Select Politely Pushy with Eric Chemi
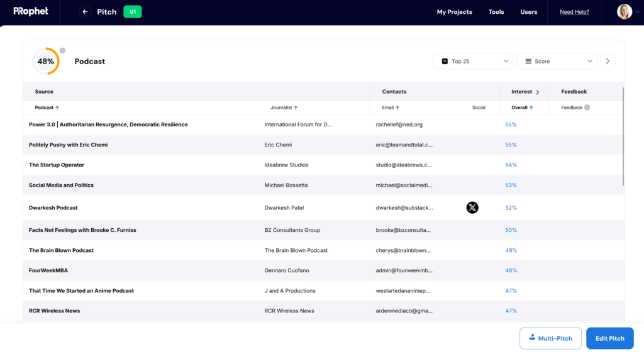This screenshot has height=352, width=644. pyautogui.click(x=68, y=145)
